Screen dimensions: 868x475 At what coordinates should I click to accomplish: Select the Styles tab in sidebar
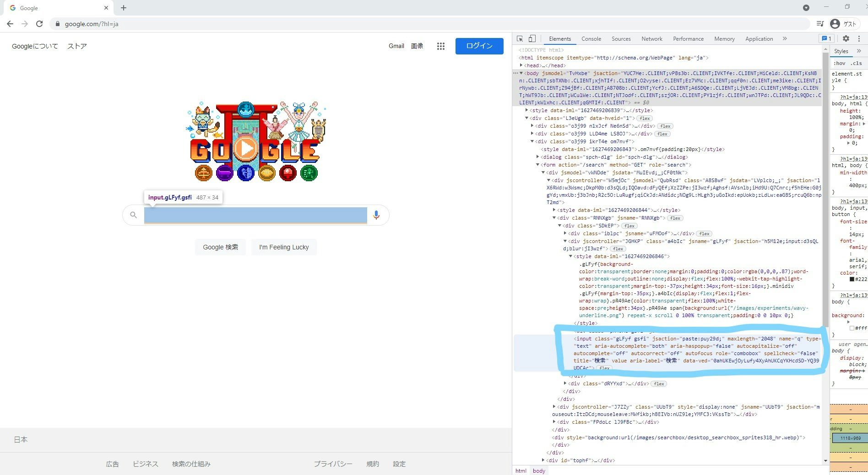pyautogui.click(x=841, y=51)
